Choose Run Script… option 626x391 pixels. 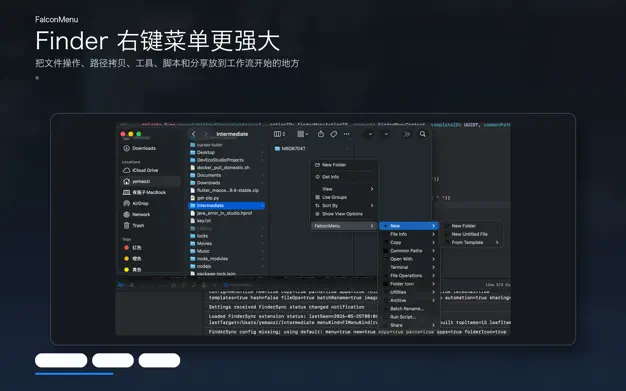point(409,317)
